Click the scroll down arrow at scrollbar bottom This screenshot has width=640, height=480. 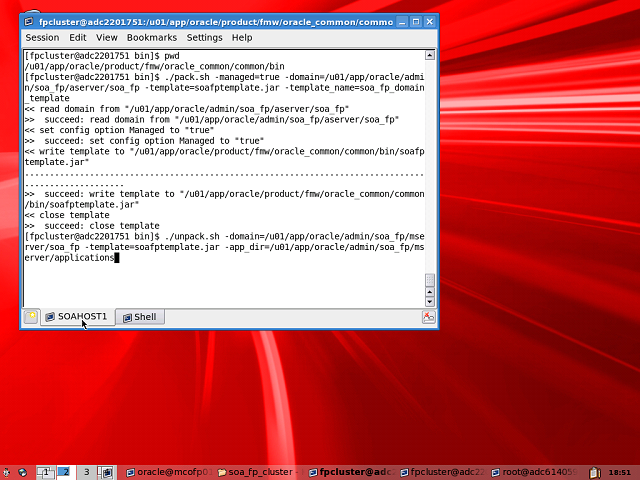(430, 302)
